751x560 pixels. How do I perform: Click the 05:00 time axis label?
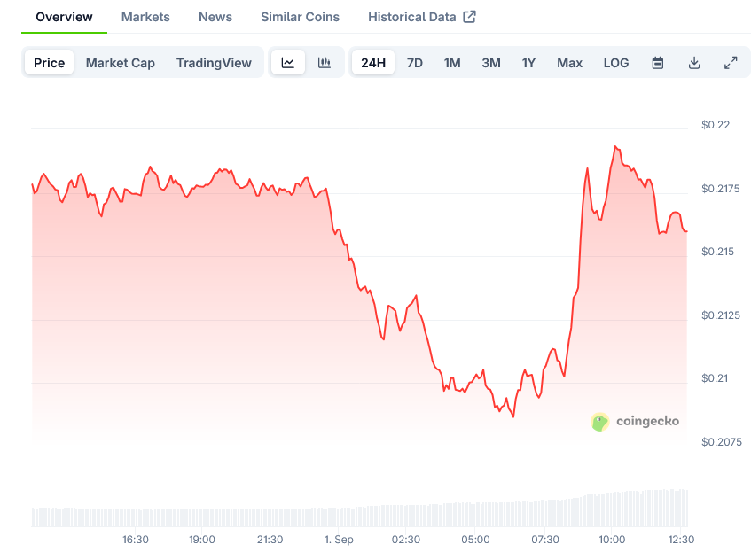[475, 540]
